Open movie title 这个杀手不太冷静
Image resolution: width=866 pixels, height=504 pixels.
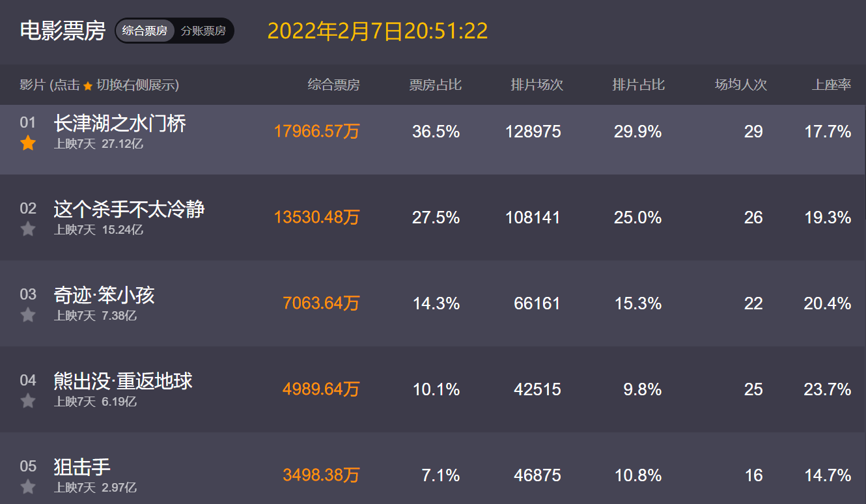pos(129,209)
